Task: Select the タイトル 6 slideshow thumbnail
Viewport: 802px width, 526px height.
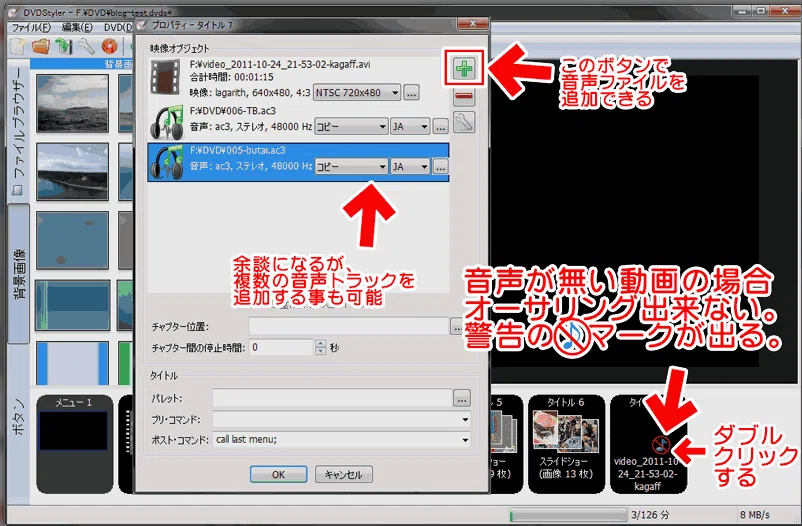Action: 566,443
